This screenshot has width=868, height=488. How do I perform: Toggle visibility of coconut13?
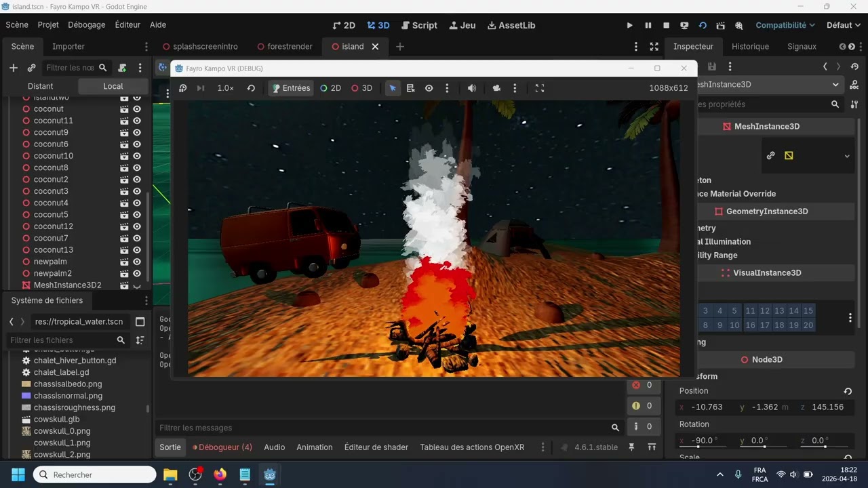[x=137, y=250]
